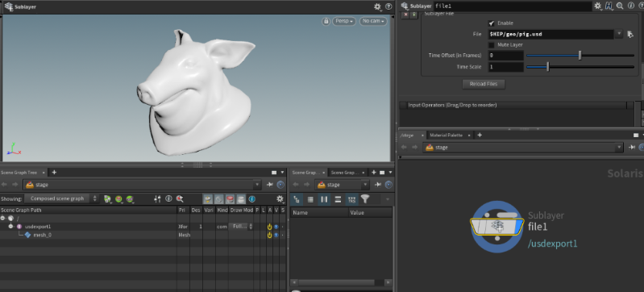Toggle visibility eye for mesh_0
The width and height of the screenshot is (644, 292).
(x=276, y=236)
